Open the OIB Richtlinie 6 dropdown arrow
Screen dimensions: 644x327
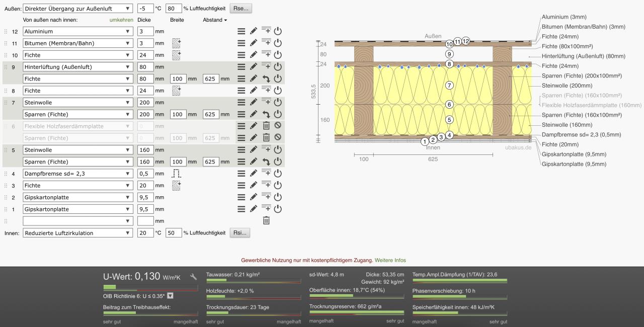pyautogui.click(x=170, y=296)
